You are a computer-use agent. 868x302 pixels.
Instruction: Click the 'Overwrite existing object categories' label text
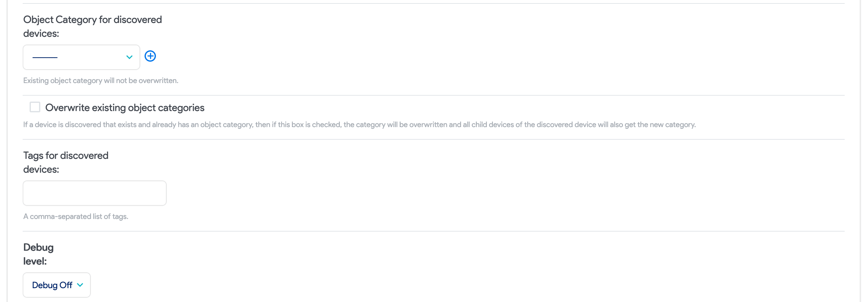tap(125, 108)
